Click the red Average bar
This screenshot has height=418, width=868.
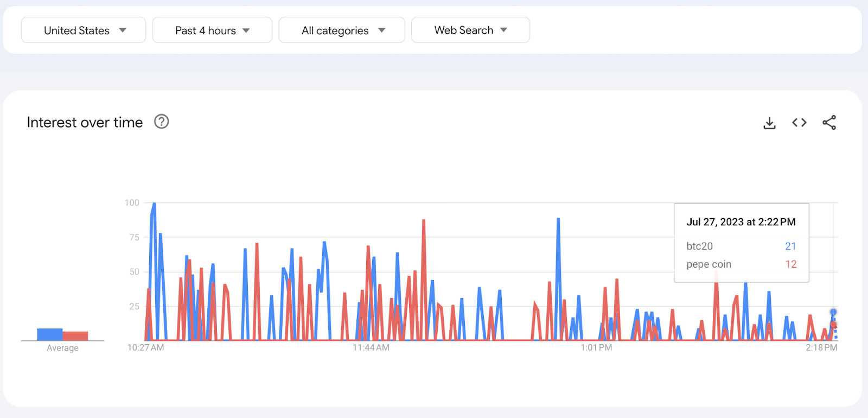tap(75, 336)
